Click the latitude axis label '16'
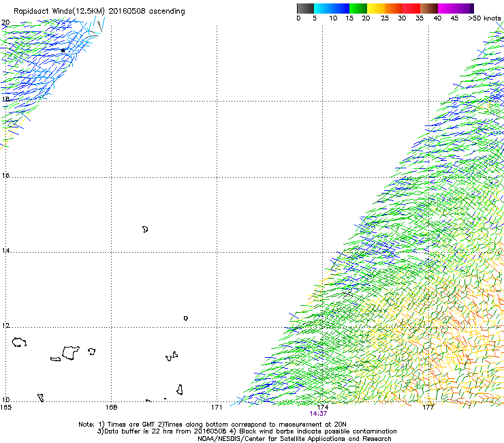The width and height of the screenshot is (504, 443). click(x=5, y=175)
